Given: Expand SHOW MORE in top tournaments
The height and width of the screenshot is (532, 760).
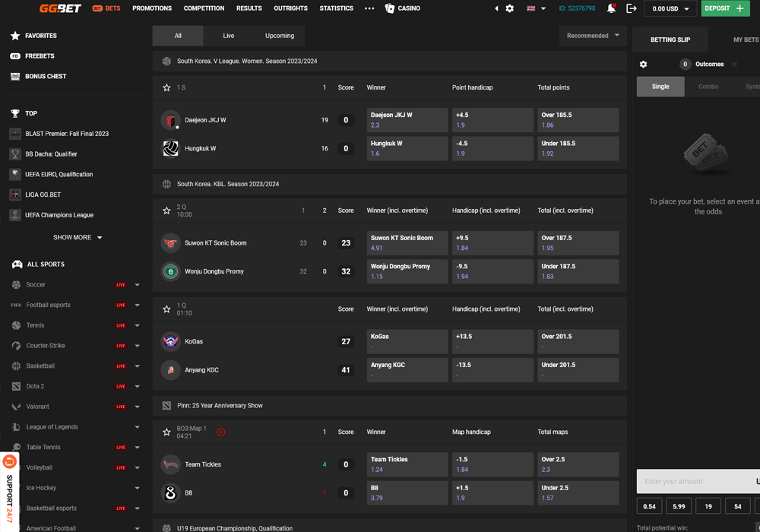Looking at the screenshot, I should point(78,237).
